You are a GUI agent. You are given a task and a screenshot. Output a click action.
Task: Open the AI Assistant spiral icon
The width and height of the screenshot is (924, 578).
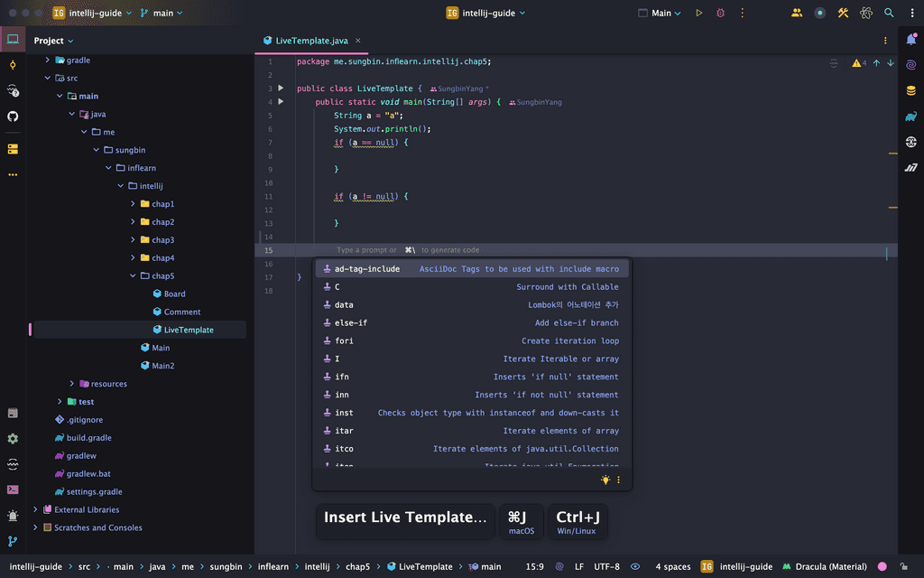(911, 65)
